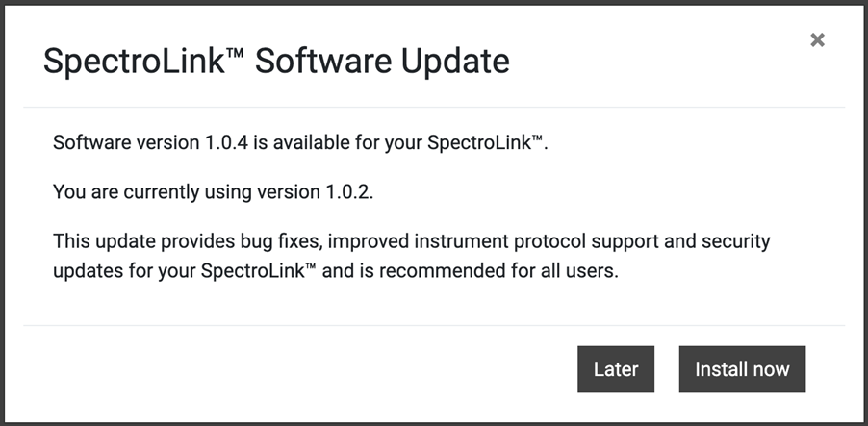Image resolution: width=868 pixels, height=426 pixels.
Task: Click the "security" word in the description
Action: (737, 239)
